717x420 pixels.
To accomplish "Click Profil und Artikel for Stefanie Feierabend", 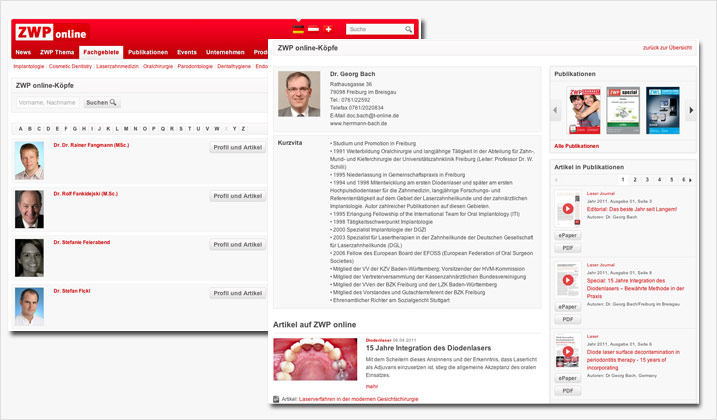I will click(237, 244).
